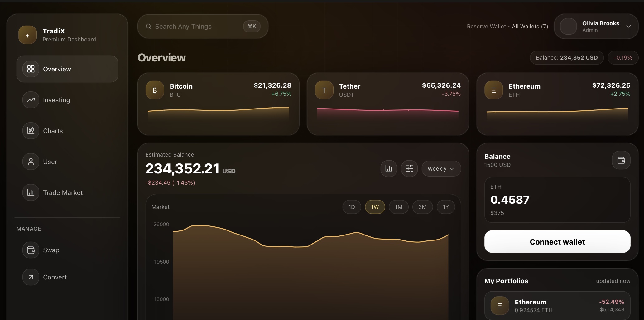Click the Tether T icon
The height and width of the screenshot is (320, 644).
coord(324,90)
